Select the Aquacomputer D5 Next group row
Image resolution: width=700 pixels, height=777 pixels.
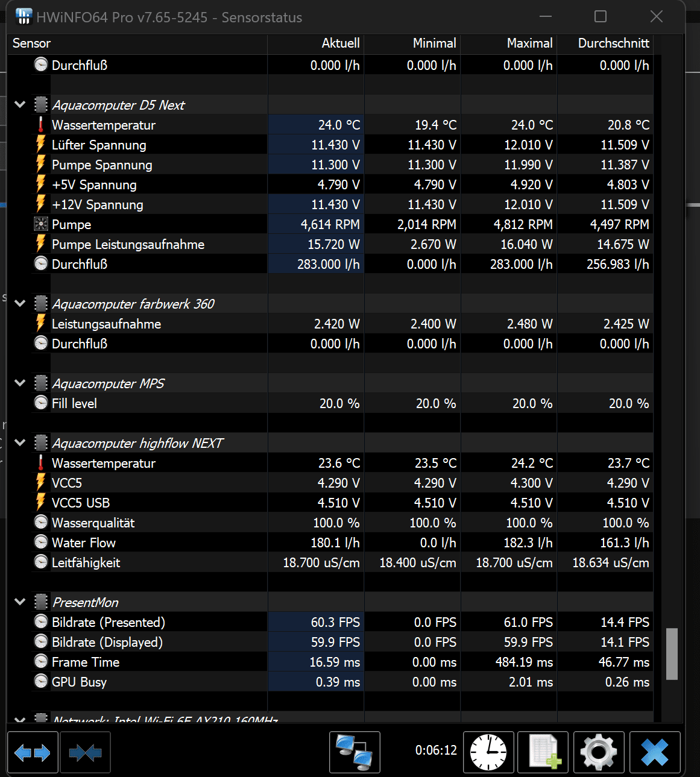click(330, 105)
